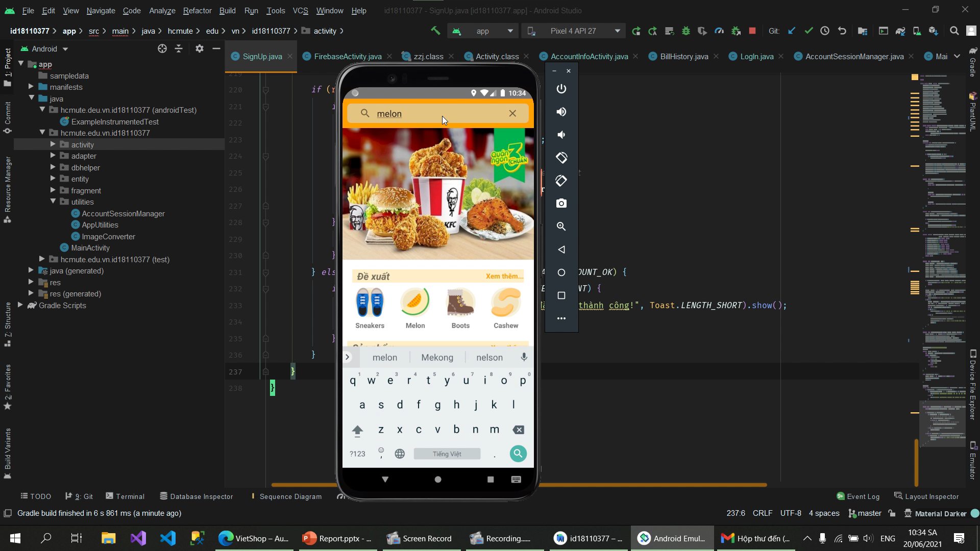Screen dimensions: 980x551
Task: Click the emulator zoom magnifier icon
Action: click(561, 227)
